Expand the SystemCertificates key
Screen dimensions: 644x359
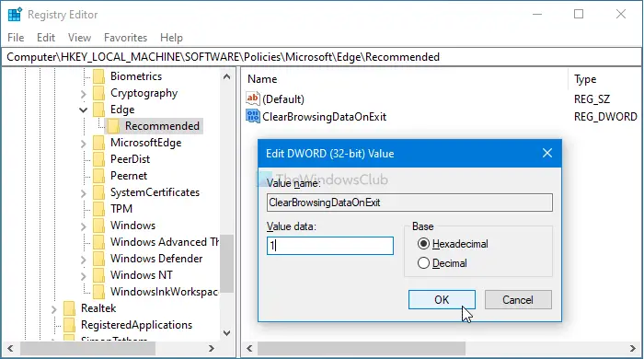click(x=84, y=193)
